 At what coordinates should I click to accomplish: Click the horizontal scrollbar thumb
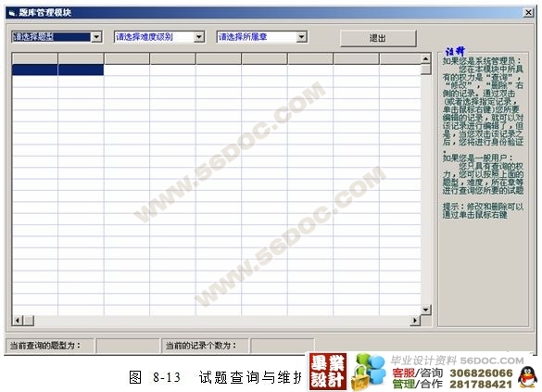(29, 321)
